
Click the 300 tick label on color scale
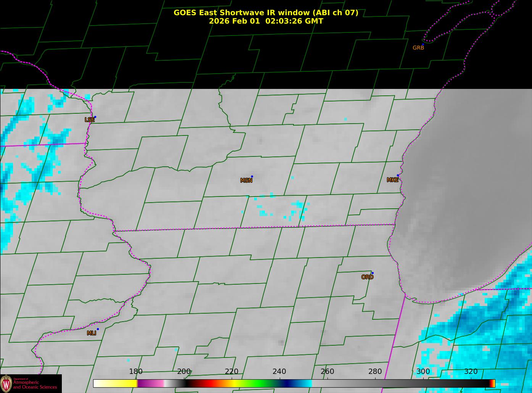pos(423,372)
